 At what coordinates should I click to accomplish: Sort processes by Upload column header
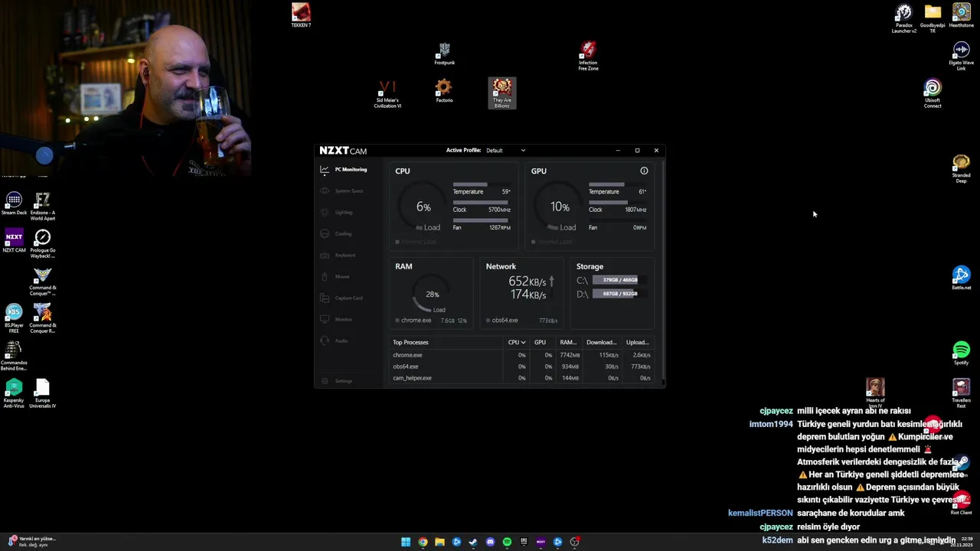(637, 343)
